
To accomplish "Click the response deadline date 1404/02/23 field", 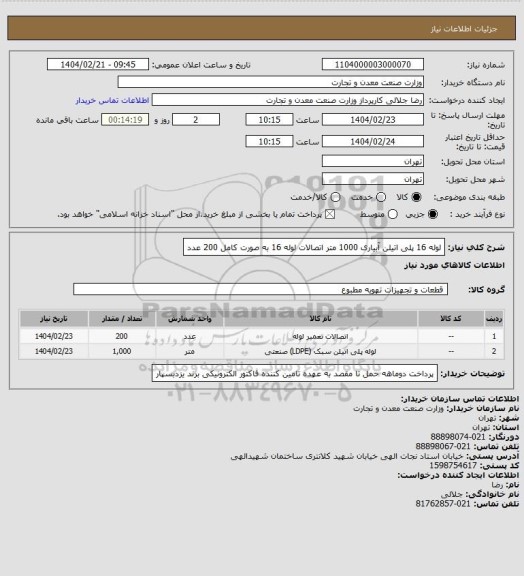I will coord(373,120).
